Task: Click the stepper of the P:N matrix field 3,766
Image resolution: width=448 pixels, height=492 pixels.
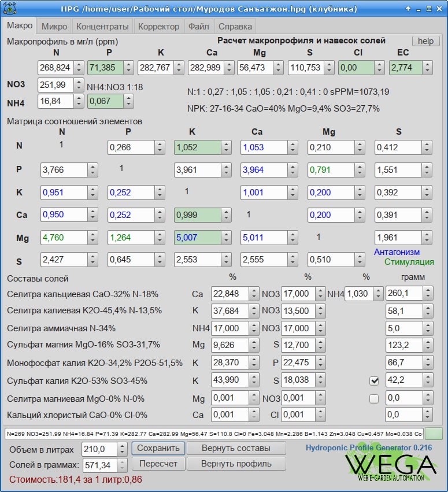Action: 92,170
